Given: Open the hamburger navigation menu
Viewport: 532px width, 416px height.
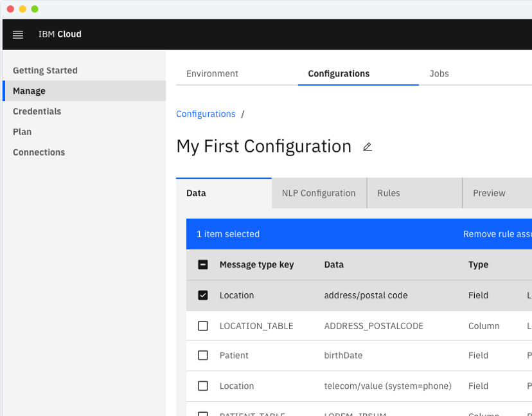Looking at the screenshot, I should tap(18, 35).
